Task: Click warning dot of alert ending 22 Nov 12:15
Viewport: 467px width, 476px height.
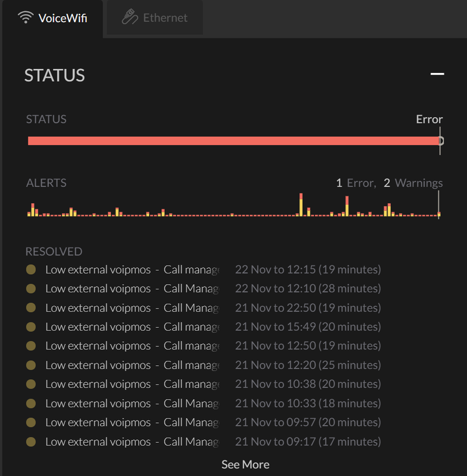Action: click(x=31, y=269)
